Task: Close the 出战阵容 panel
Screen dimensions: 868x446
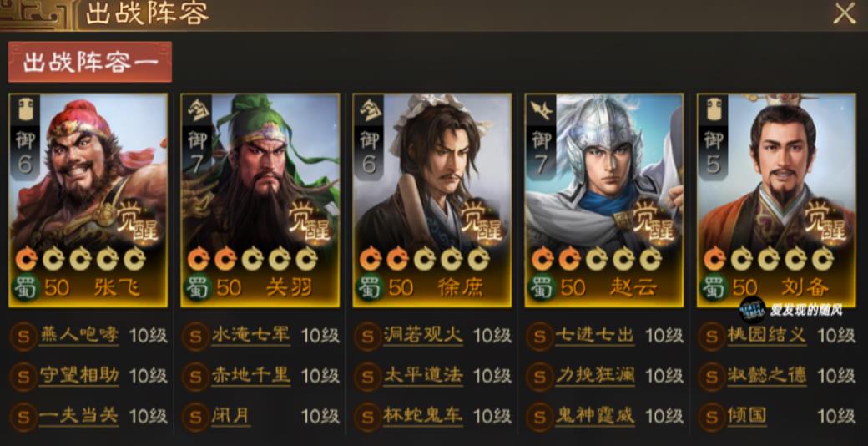Action: click(844, 13)
